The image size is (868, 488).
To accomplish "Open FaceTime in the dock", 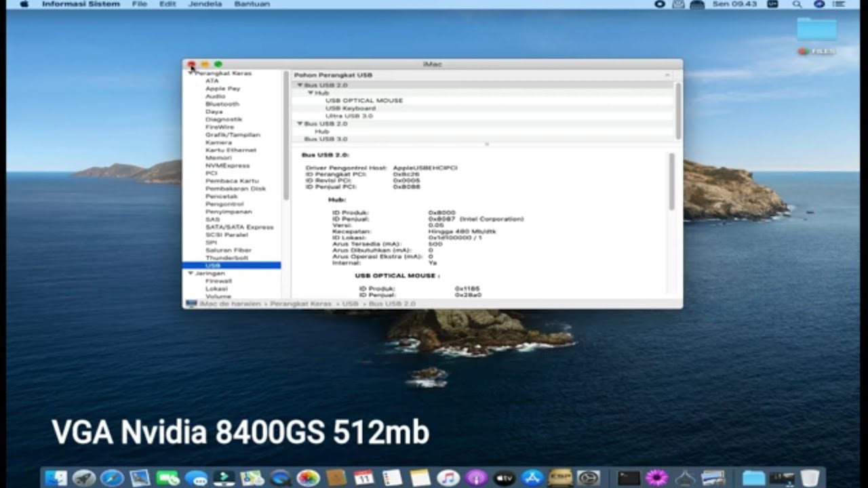I will (167, 478).
